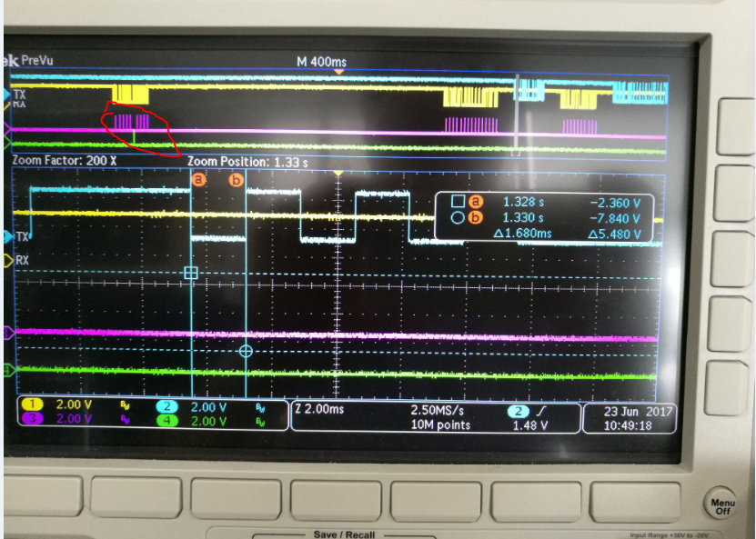Click the trigger rising edge slope icon

click(542, 411)
